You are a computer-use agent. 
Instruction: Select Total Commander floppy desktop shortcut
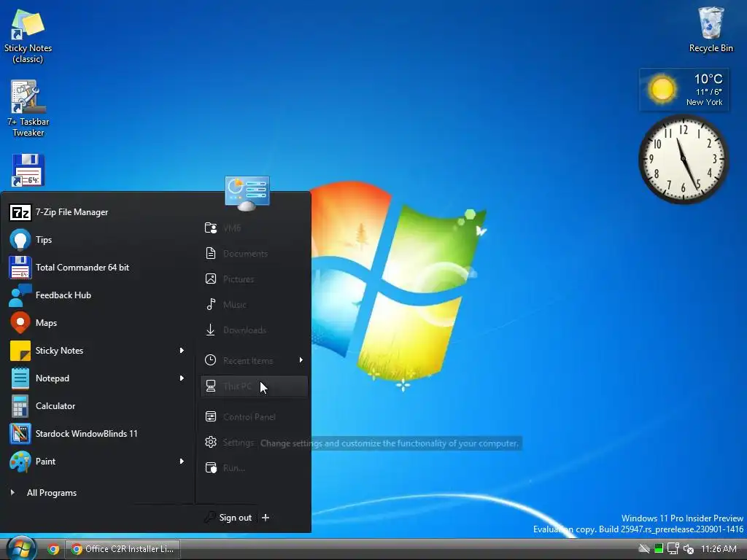coord(28,171)
